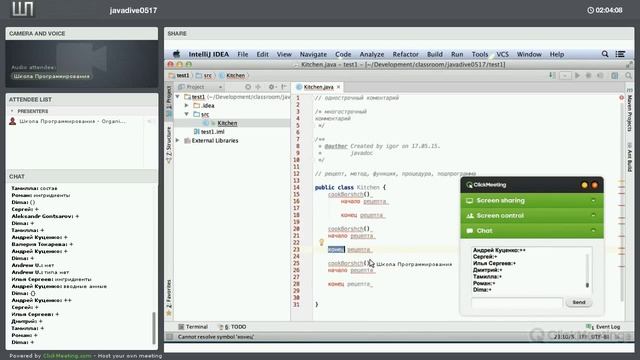Click the Search Everywhere magnifier icon

point(629,76)
